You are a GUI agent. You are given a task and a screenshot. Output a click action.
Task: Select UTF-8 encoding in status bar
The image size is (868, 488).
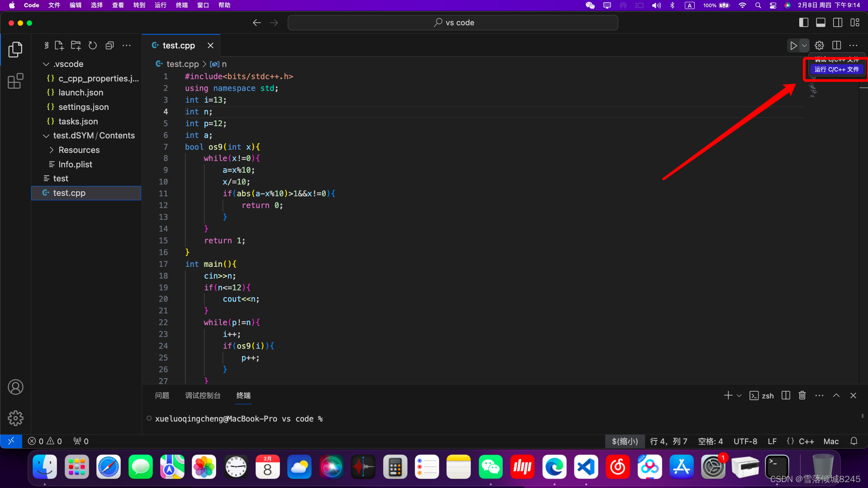(x=745, y=441)
